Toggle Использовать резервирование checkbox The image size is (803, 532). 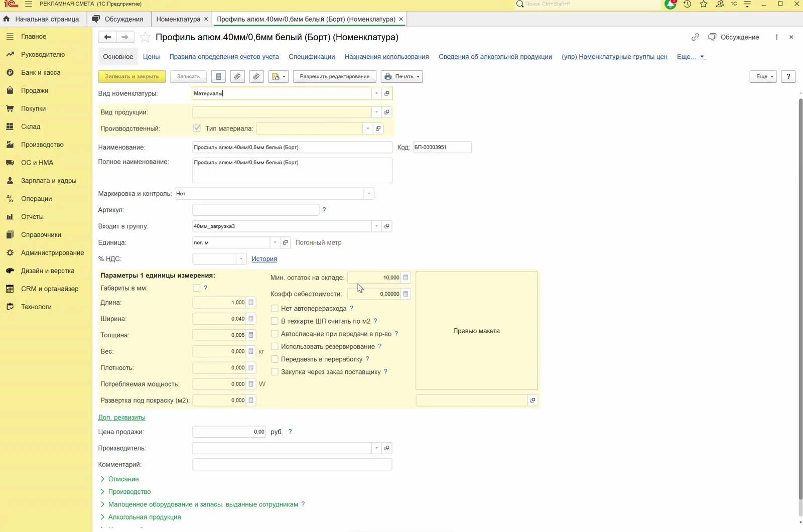tap(275, 346)
